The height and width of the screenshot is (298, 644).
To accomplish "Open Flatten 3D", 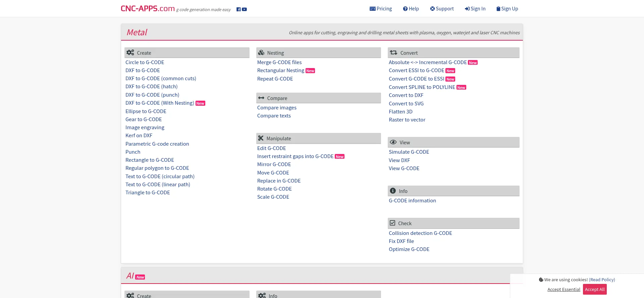I will click(400, 111).
